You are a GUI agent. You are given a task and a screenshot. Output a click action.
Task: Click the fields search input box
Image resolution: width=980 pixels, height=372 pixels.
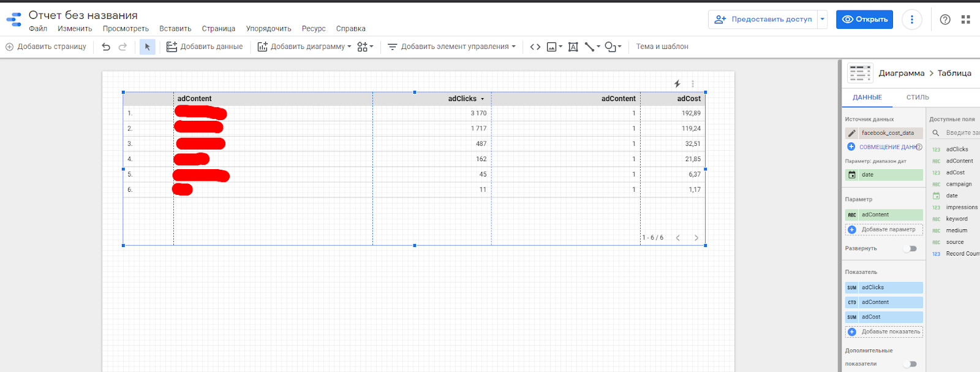click(x=962, y=133)
